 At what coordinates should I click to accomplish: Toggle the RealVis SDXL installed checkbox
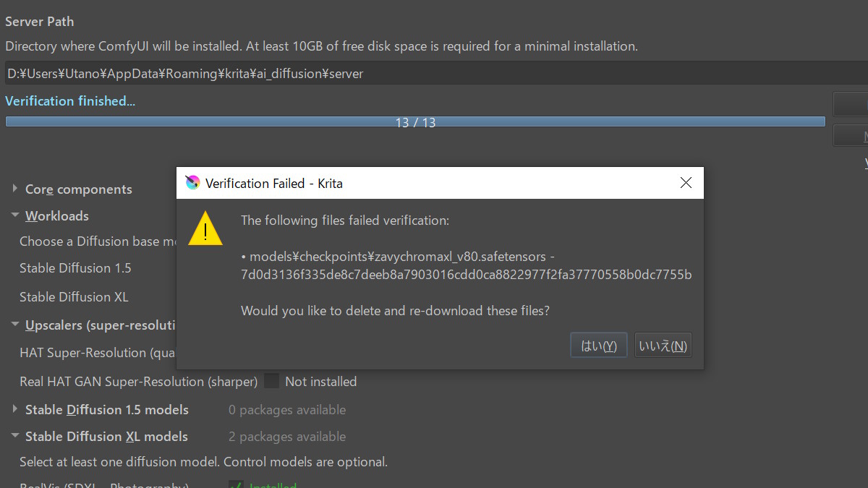[x=235, y=484]
